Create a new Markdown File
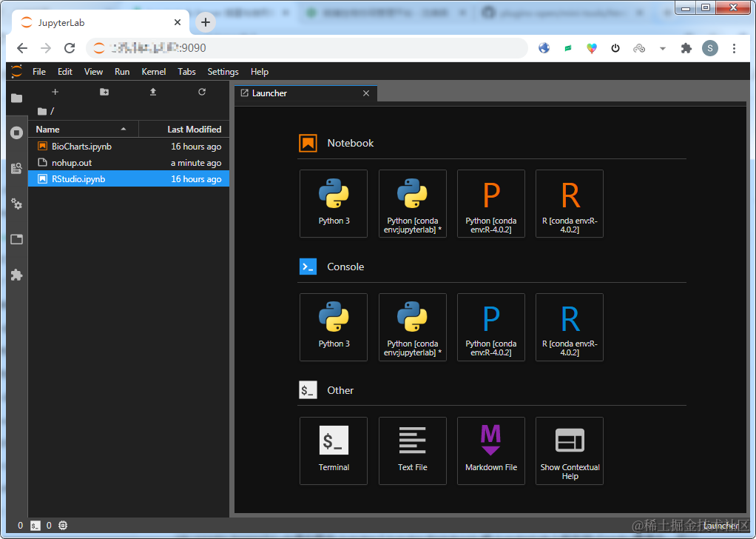The image size is (756, 539). pyautogui.click(x=491, y=451)
